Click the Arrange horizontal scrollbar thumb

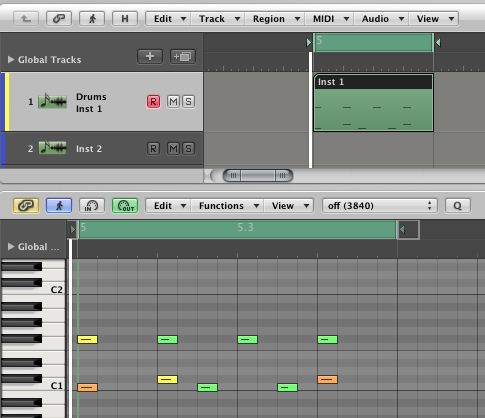[258, 175]
